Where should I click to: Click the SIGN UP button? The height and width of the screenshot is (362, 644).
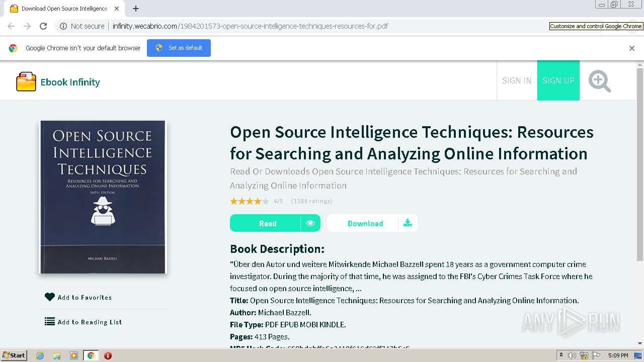click(x=558, y=80)
